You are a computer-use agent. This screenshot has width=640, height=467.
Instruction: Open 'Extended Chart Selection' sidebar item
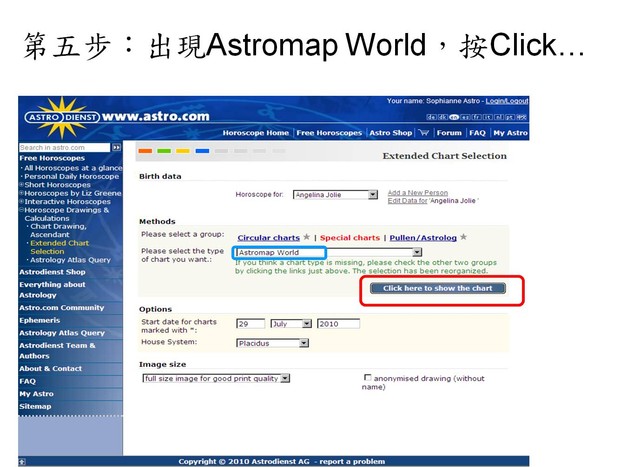(60, 247)
